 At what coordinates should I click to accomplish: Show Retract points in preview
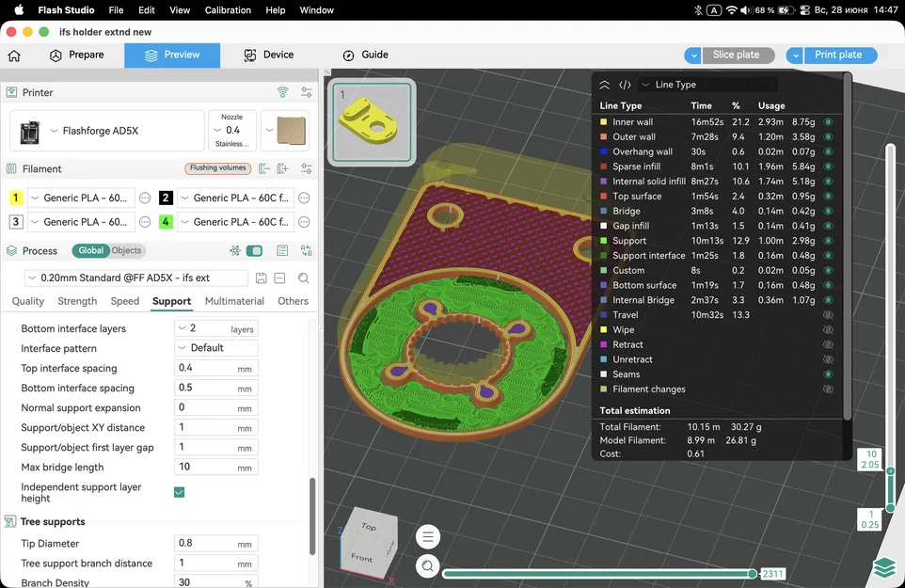[x=828, y=344]
